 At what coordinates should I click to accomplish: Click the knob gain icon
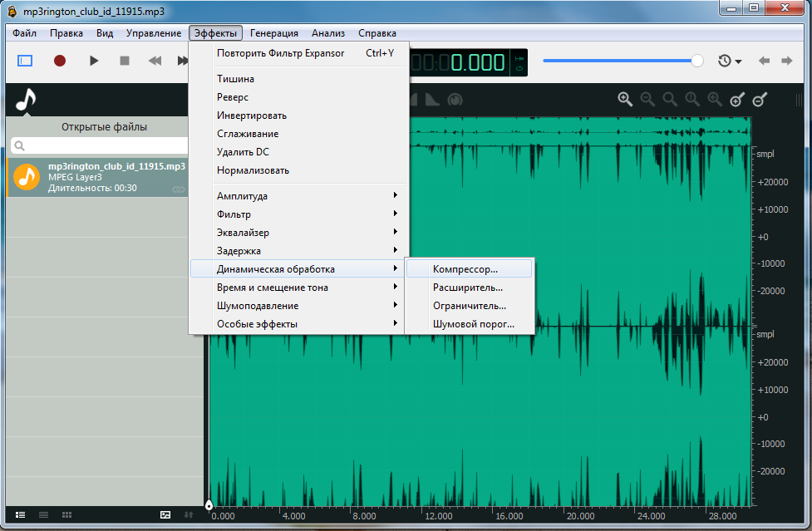pos(455,100)
